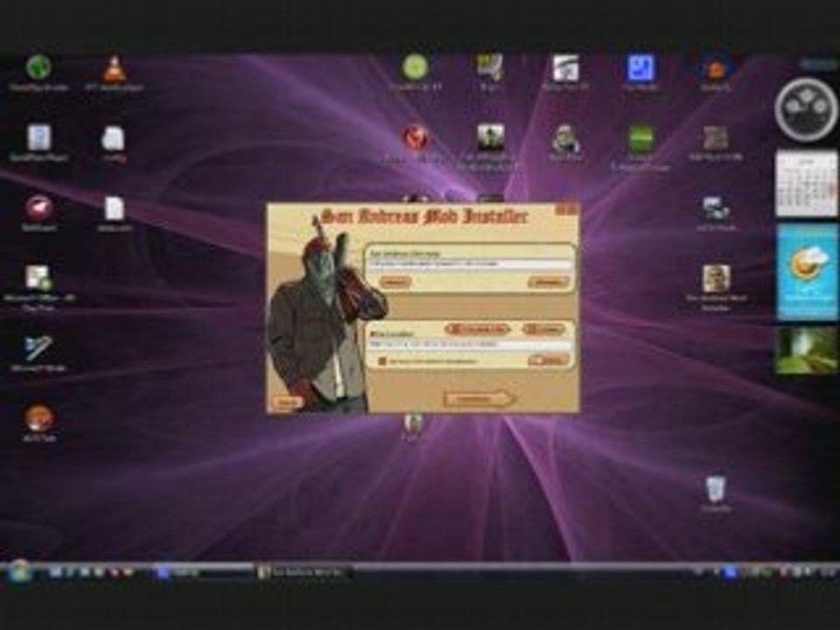Click the arrow-shaped Continue button
Viewport: 840px width, 630px height.
coord(480,399)
